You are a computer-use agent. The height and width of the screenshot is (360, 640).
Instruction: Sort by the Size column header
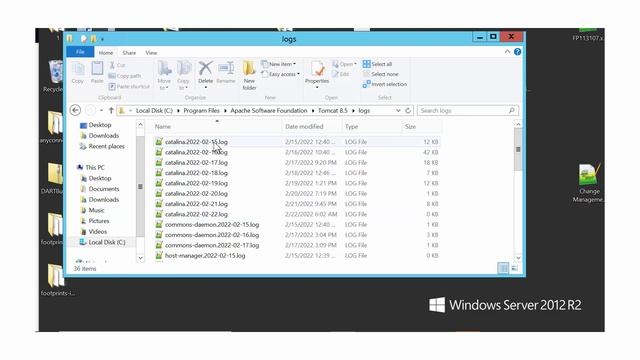422,127
